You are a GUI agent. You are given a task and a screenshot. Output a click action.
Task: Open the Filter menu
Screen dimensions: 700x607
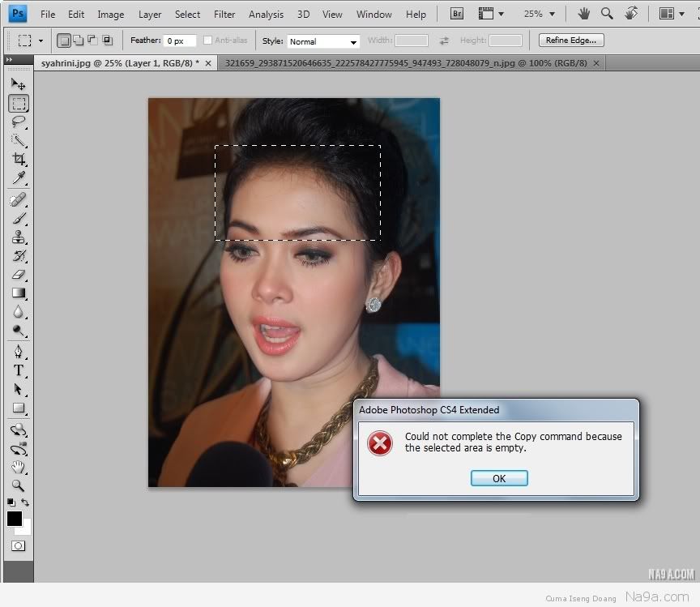(x=224, y=14)
